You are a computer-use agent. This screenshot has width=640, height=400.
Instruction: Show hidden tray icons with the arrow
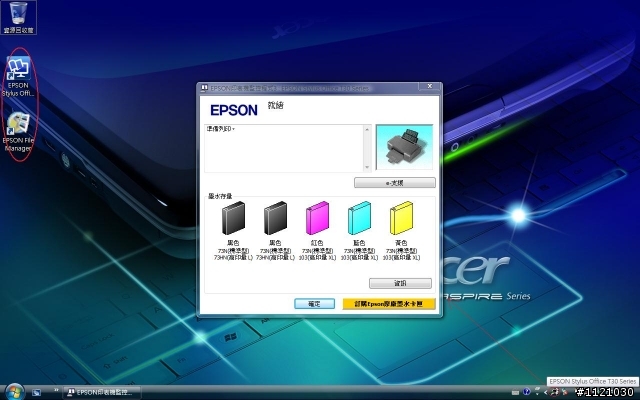(545, 392)
